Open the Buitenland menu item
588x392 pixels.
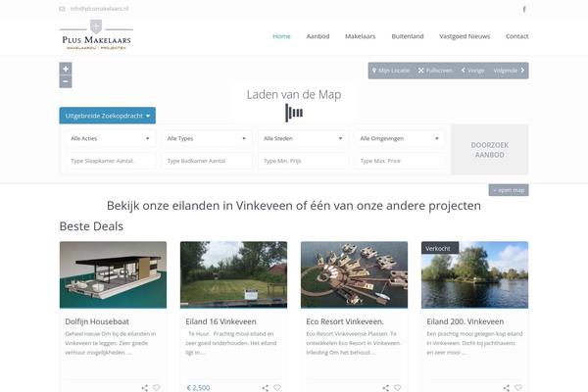[408, 36]
